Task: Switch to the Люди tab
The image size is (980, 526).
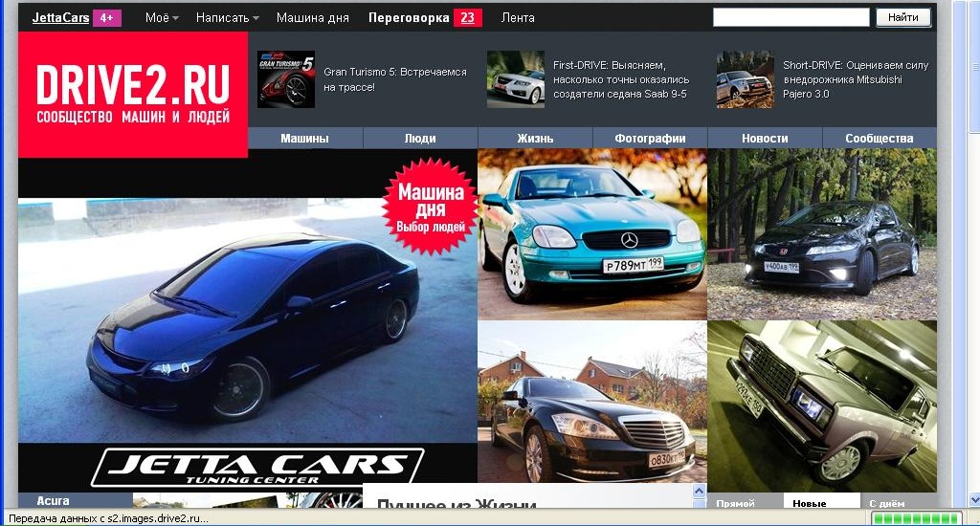Action: (420, 138)
